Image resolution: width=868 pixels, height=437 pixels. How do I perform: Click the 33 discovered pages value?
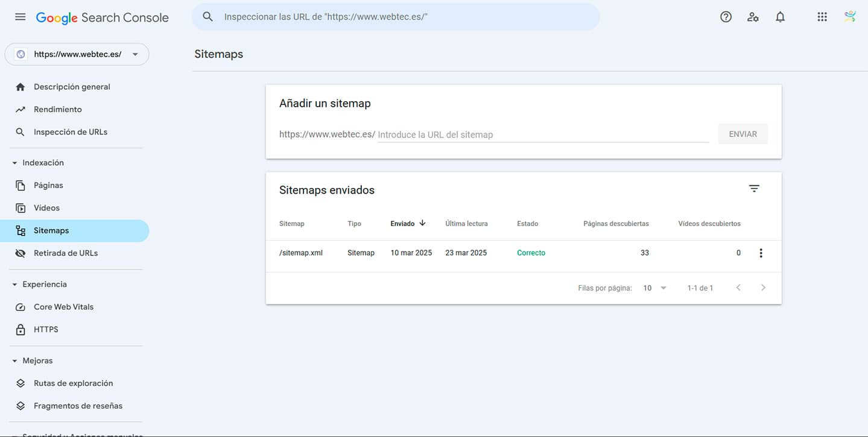645,253
